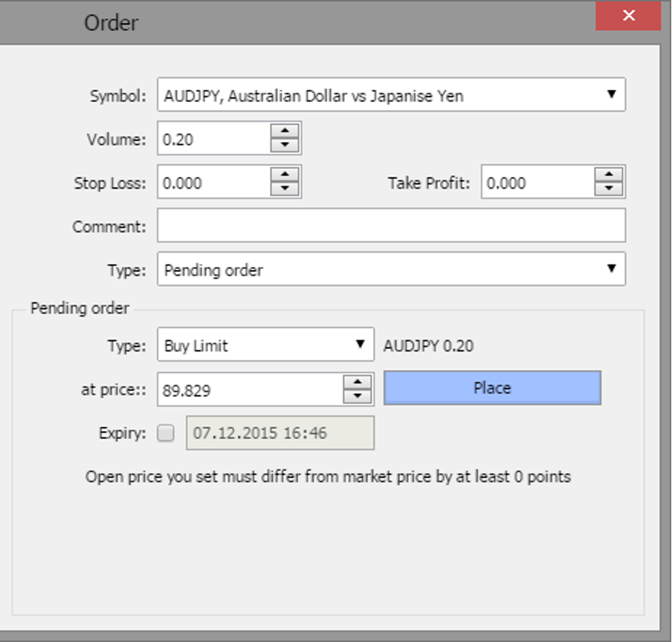Increase Volume with up arrow

coord(285,131)
